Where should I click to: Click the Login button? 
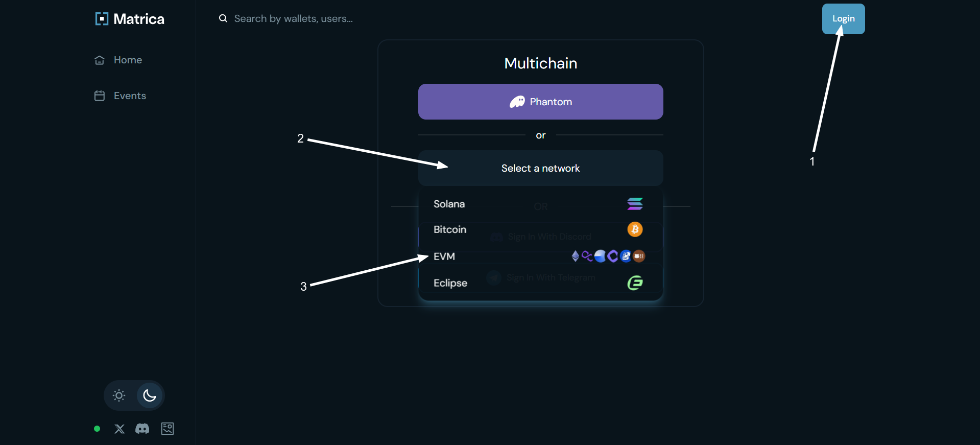point(844,19)
